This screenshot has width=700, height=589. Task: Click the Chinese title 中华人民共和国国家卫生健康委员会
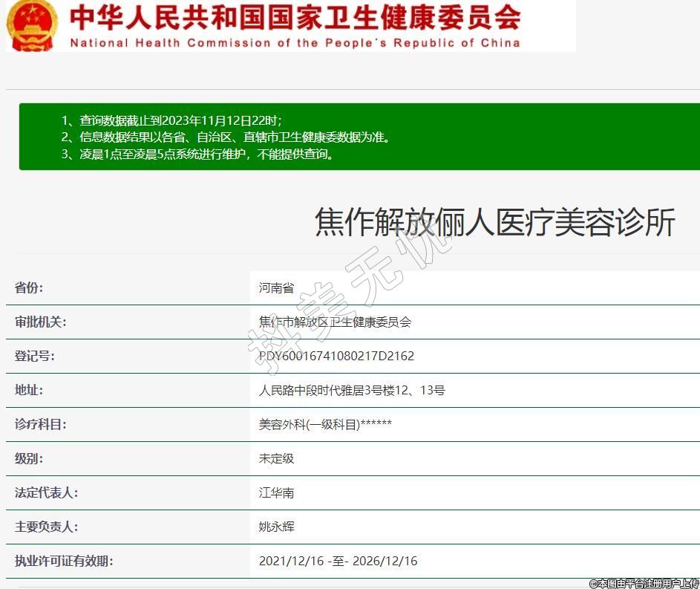coord(295,17)
